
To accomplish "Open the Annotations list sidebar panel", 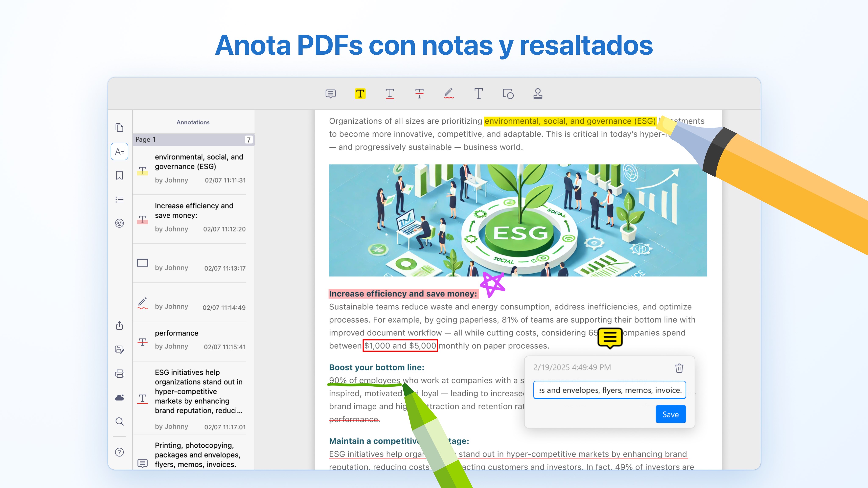I will pos(119,151).
